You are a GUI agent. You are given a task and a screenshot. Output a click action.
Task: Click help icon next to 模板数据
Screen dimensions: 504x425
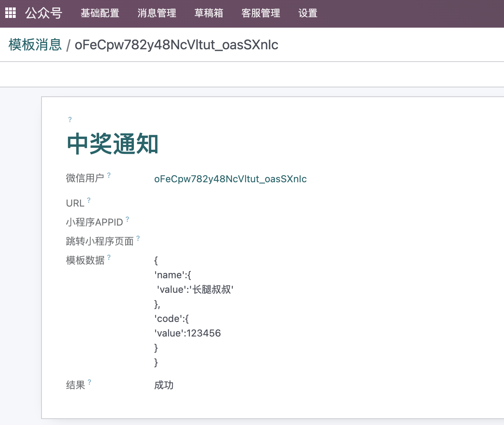pyautogui.click(x=109, y=257)
